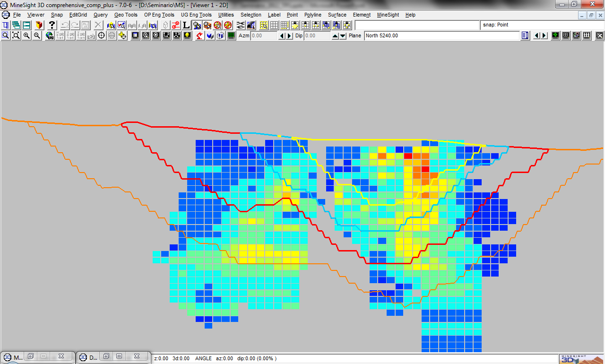This screenshot has width=605, height=364.
Task: Click the first toolbar data manager icon
Action: click(6, 25)
